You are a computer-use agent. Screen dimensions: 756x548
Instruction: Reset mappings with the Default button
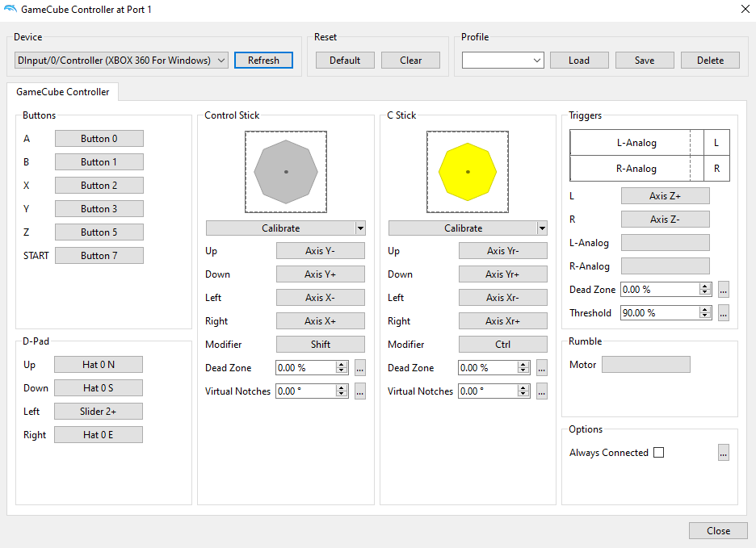click(x=345, y=61)
